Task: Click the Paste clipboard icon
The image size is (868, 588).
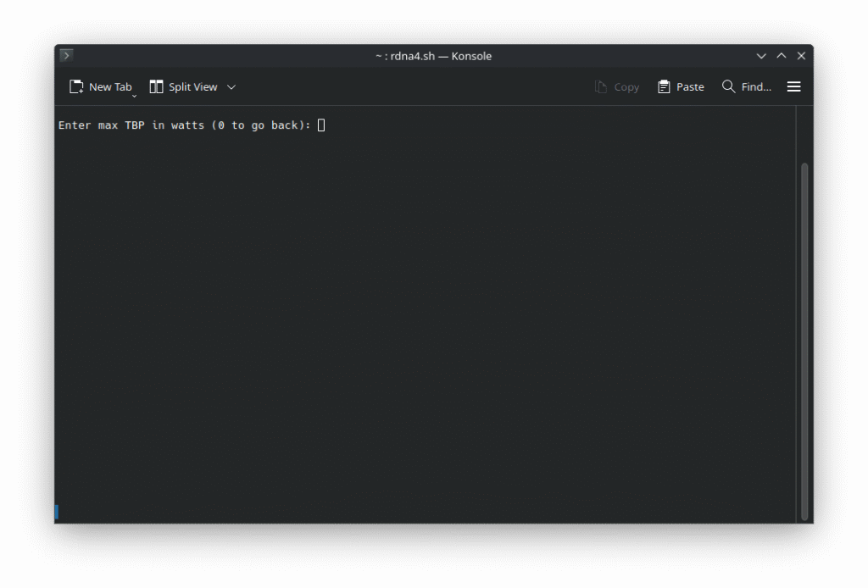Action: tap(664, 87)
